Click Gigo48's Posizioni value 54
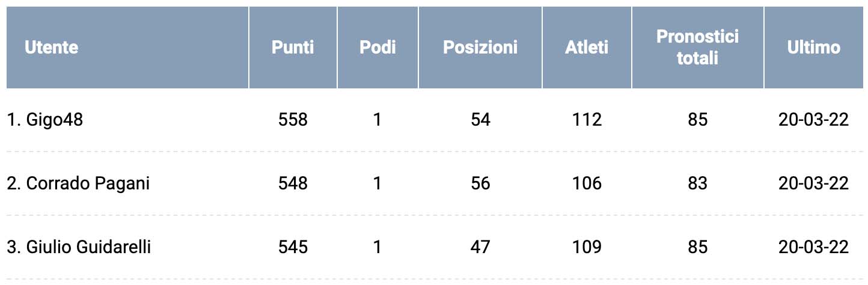Viewport: 868px width, 285px height. coord(480,120)
